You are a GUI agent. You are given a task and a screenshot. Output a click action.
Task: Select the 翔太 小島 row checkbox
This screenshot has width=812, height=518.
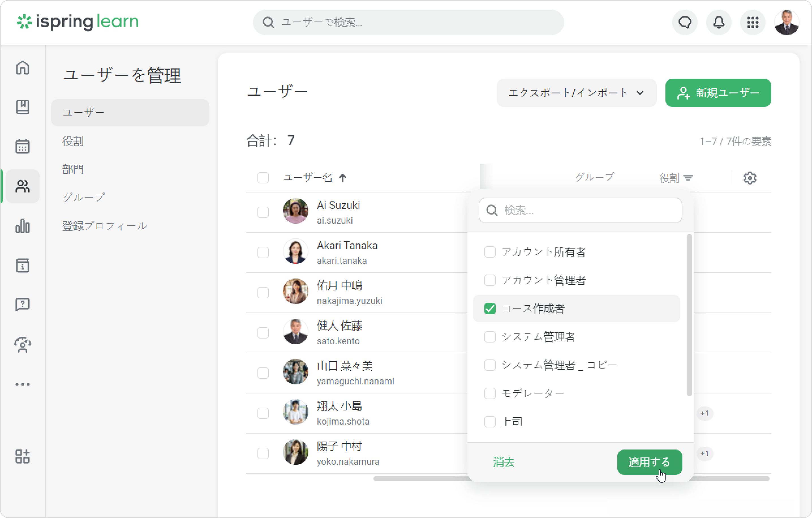(263, 413)
